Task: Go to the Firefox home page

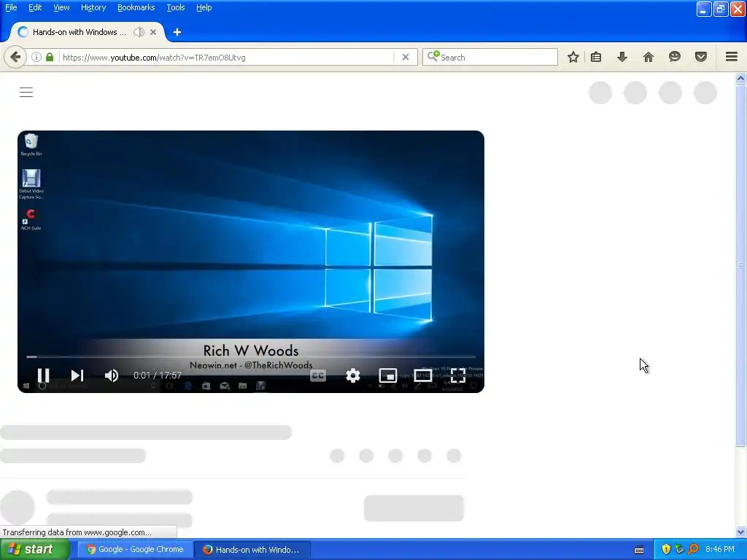Action: [649, 57]
